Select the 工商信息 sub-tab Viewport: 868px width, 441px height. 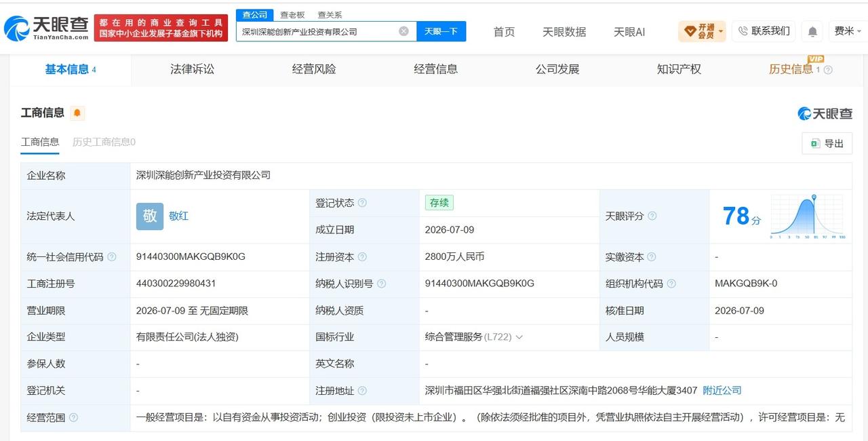coord(40,142)
